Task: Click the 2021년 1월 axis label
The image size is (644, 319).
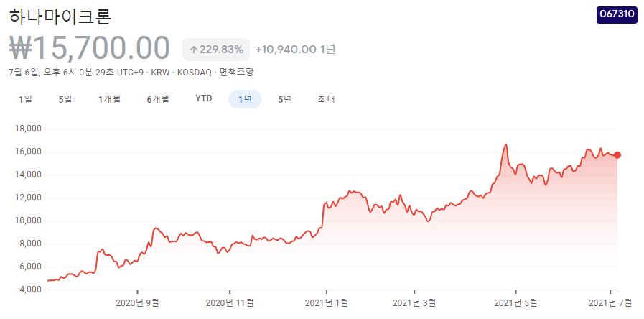Action: click(x=327, y=303)
